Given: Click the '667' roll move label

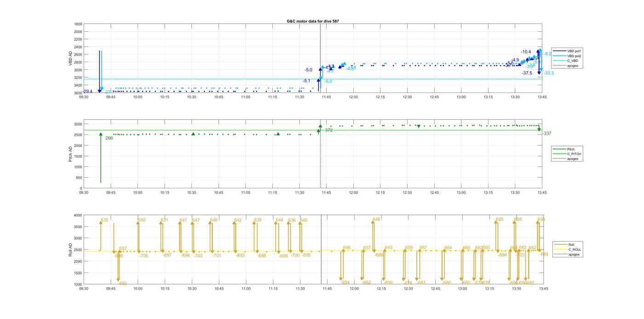Looking at the screenshot, I should (x=423, y=248).
